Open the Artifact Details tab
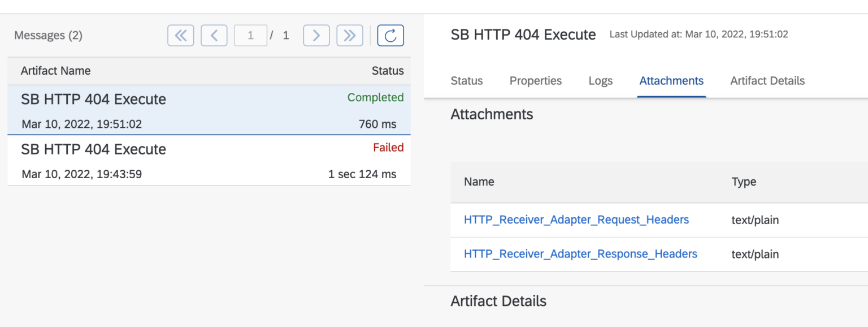Viewport: 868px width, 327px height. (767, 81)
